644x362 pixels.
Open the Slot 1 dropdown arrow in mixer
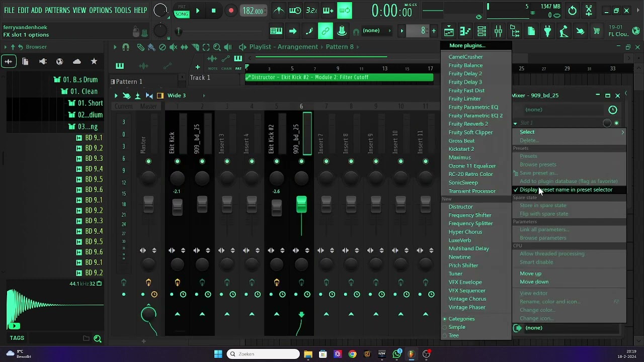515,123
